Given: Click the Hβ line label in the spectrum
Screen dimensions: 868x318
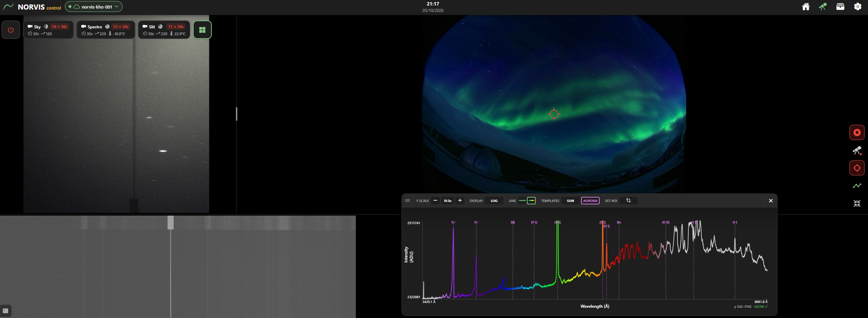Looking at the screenshot, I should click(513, 222).
